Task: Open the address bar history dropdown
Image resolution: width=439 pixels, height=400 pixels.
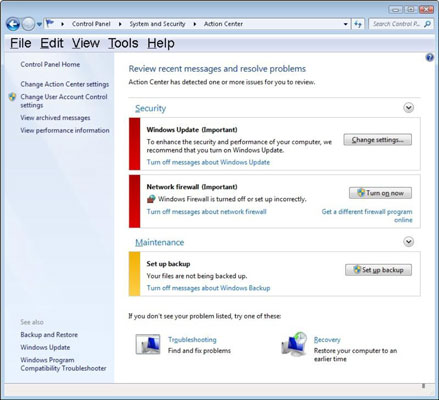Action: coord(346,24)
